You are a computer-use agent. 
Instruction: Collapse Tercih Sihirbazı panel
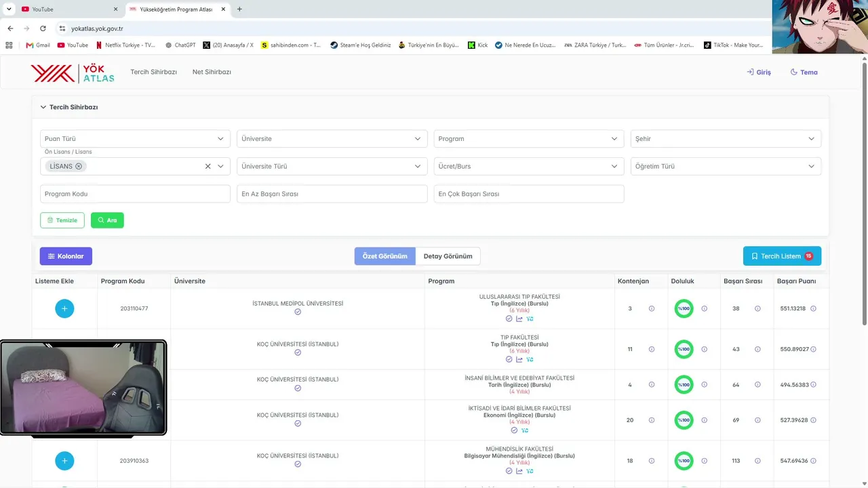pos(43,107)
